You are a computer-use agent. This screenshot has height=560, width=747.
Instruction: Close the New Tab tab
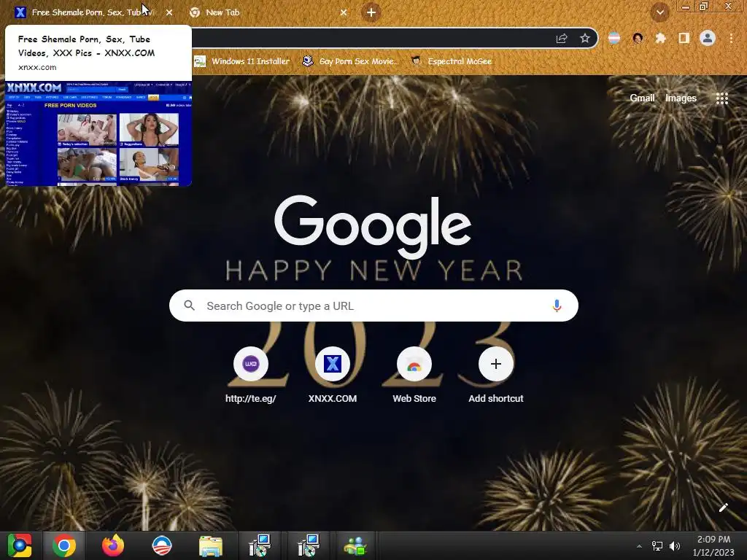[x=344, y=12]
